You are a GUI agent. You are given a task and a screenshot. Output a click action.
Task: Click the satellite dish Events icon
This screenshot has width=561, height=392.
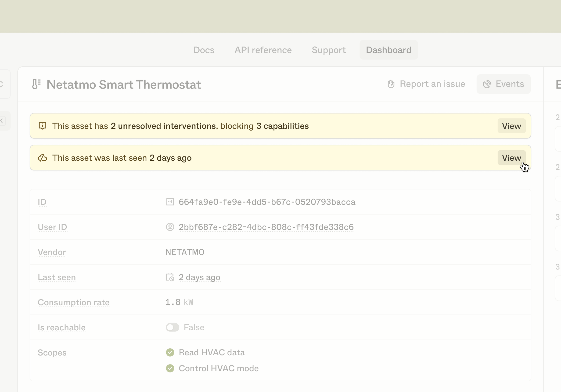pyautogui.click(x=487, y=84)
